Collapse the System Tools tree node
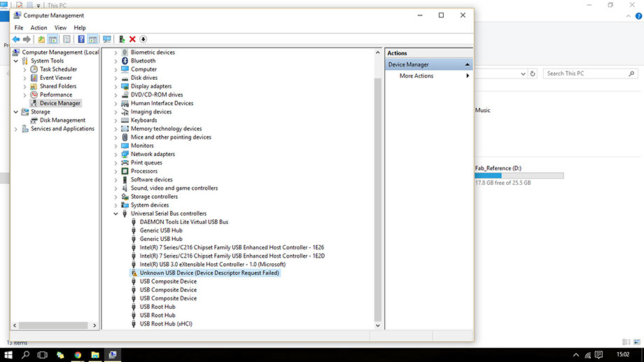 [16, 61]
